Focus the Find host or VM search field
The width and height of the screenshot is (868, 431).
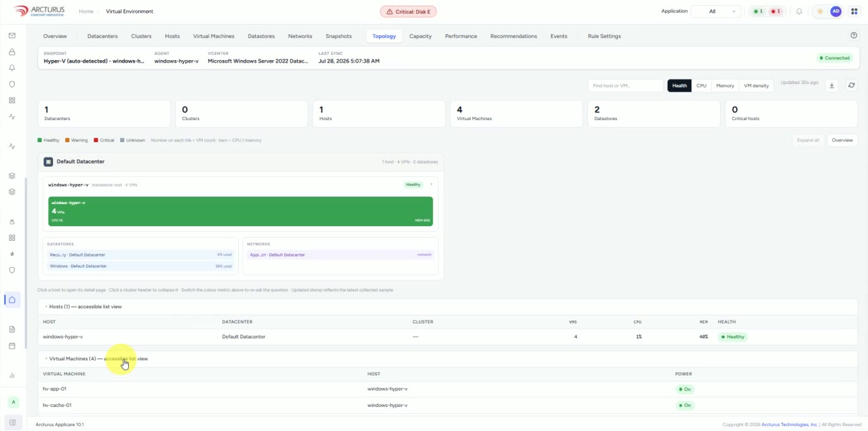coord(625,85)
